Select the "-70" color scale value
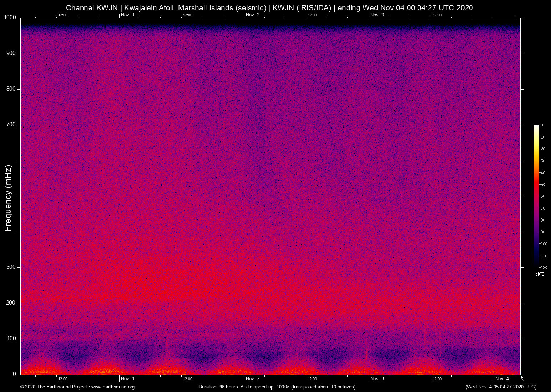This screenshot has width=551, height=392. [542, 208]
